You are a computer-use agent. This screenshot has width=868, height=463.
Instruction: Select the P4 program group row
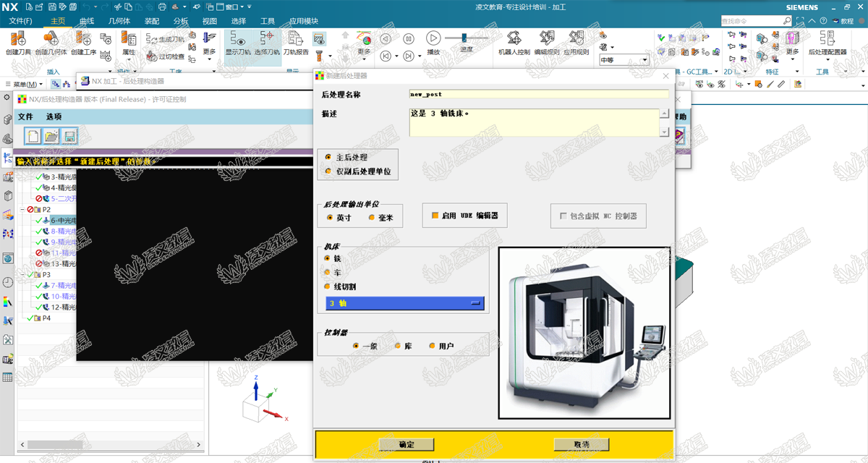pyautogui.click(x=46, y=318)
